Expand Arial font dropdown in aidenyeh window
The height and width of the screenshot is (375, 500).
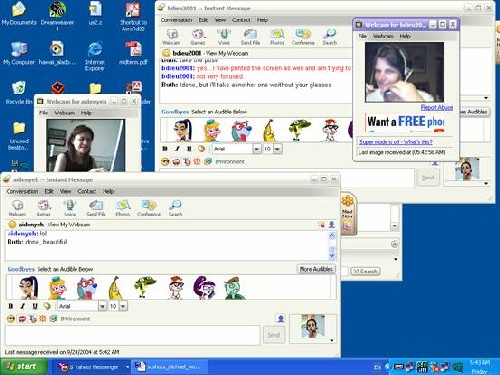pos(102,306)
